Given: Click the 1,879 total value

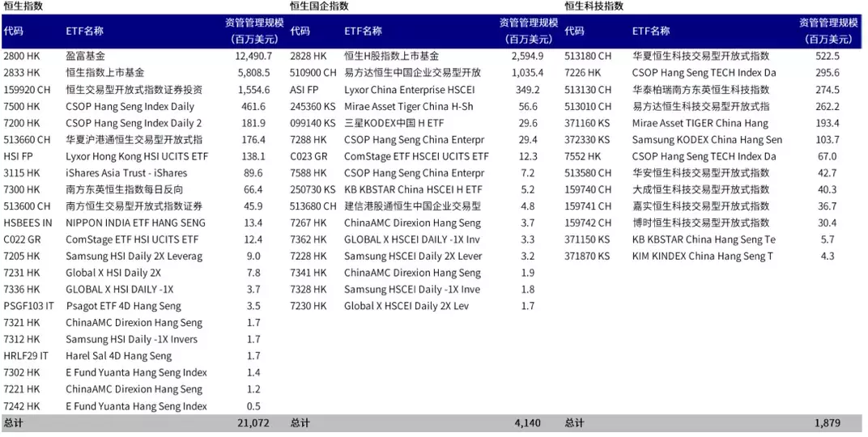Looking at the screenshot, I should (x=828, y=423).
